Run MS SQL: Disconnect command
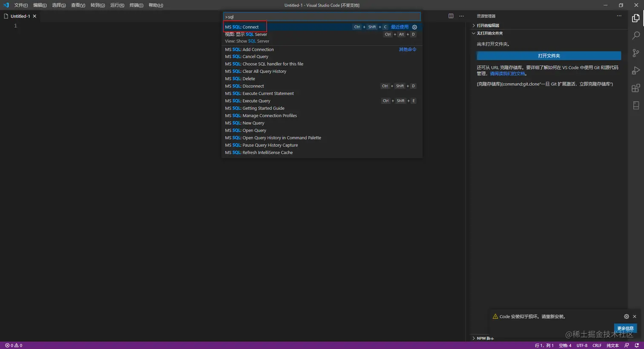This screenshot has height=349, width=644. click(322, 86)
